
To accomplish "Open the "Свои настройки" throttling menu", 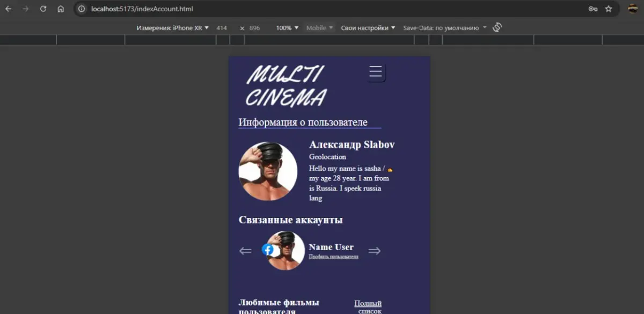I will [x=367, y=27].
